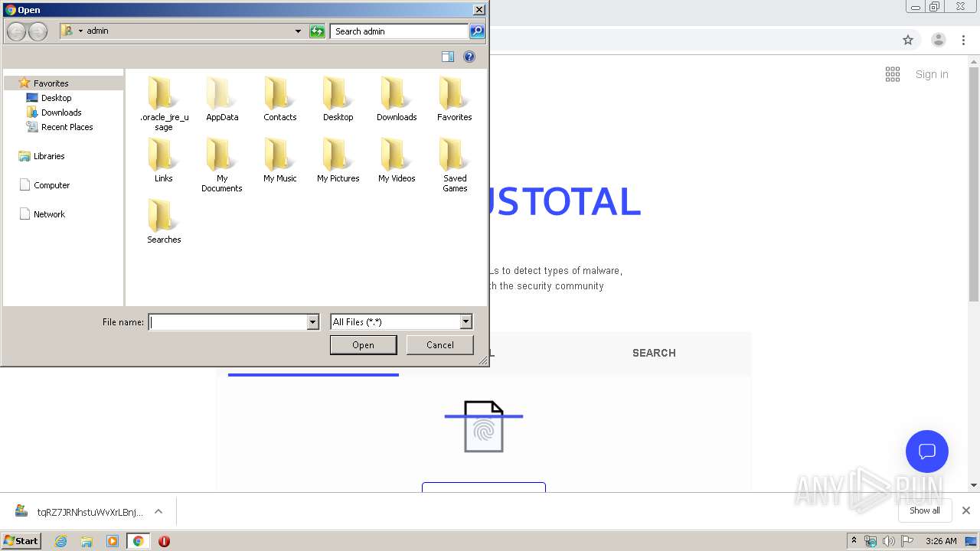The image size is (980, 551).
Task: Select the Saved Games folder
Action: tap(455, 165)
